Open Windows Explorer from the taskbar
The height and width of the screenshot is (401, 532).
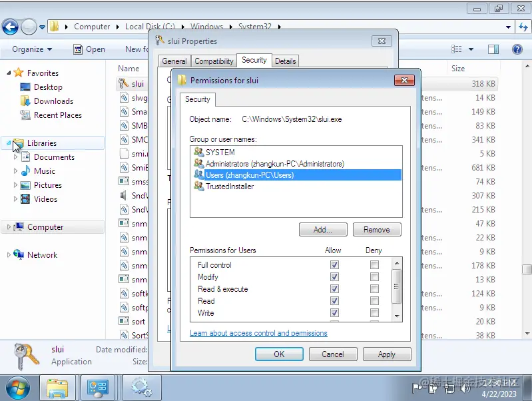tap(57, 388)
